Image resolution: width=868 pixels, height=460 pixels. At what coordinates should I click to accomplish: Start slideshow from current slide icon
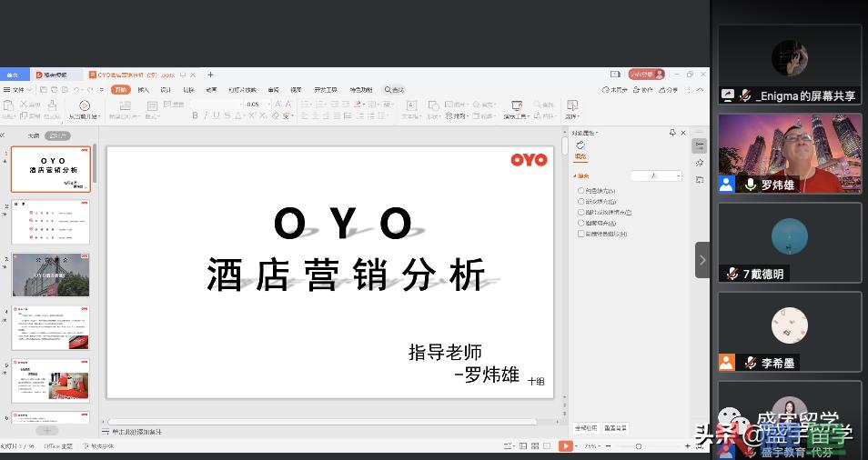click(x=84, y=105)
